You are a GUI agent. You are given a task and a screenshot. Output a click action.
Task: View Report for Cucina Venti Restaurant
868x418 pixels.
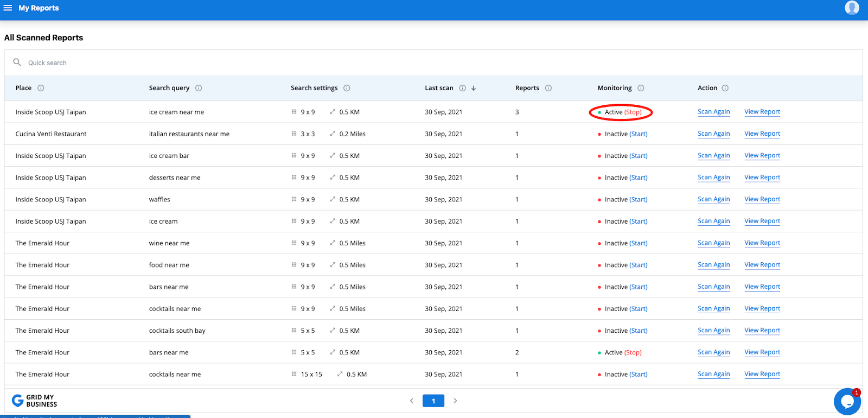click(x=762, y=134)
